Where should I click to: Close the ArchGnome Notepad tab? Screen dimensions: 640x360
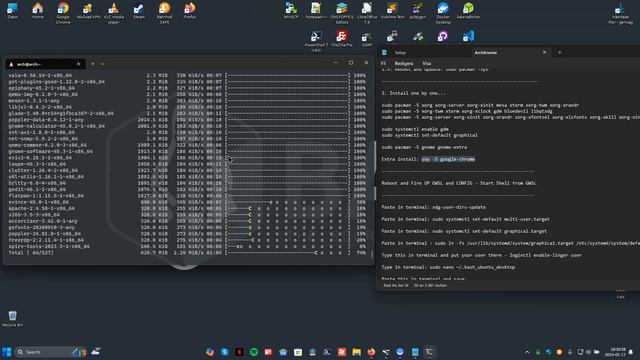pos(544,52)
